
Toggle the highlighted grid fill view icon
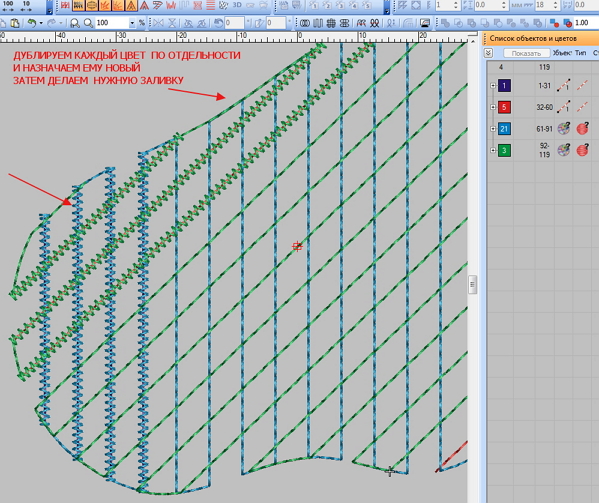pyautogui.click(x=78, y=5)
